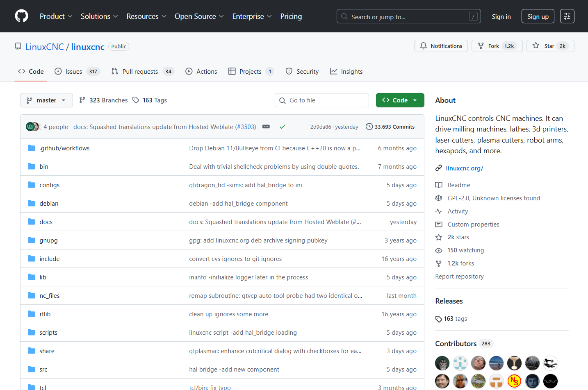Open the green Code dropdown button
588x390 pixels.
click(400, 100)
